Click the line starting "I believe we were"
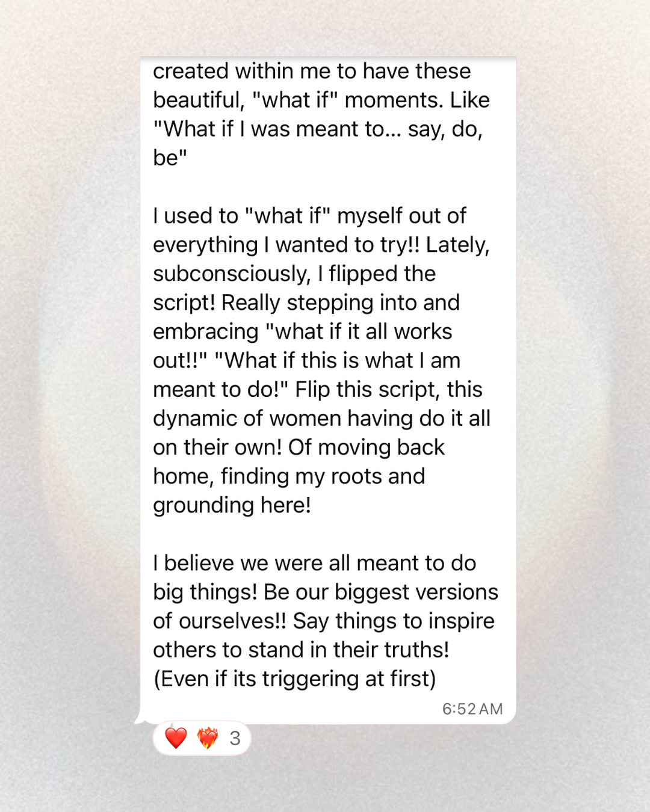 click(314, 563)
